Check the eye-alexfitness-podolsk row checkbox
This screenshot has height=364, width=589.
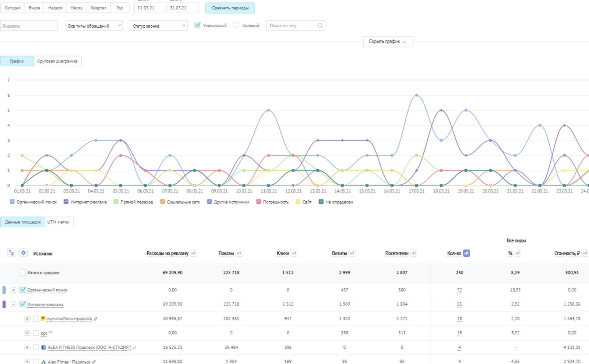click(x=36, y=319)
